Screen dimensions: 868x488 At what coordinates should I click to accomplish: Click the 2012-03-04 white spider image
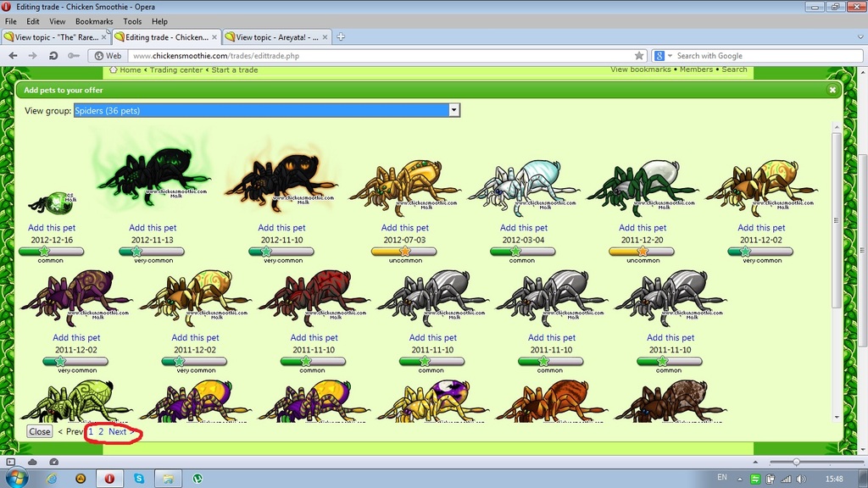524,187
